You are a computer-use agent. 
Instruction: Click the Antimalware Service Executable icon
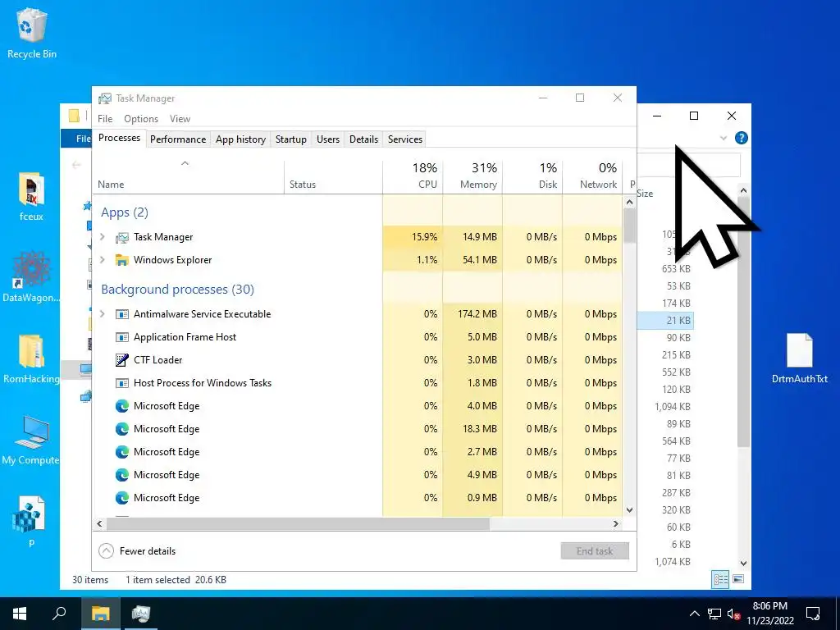(x=122, y=314)
